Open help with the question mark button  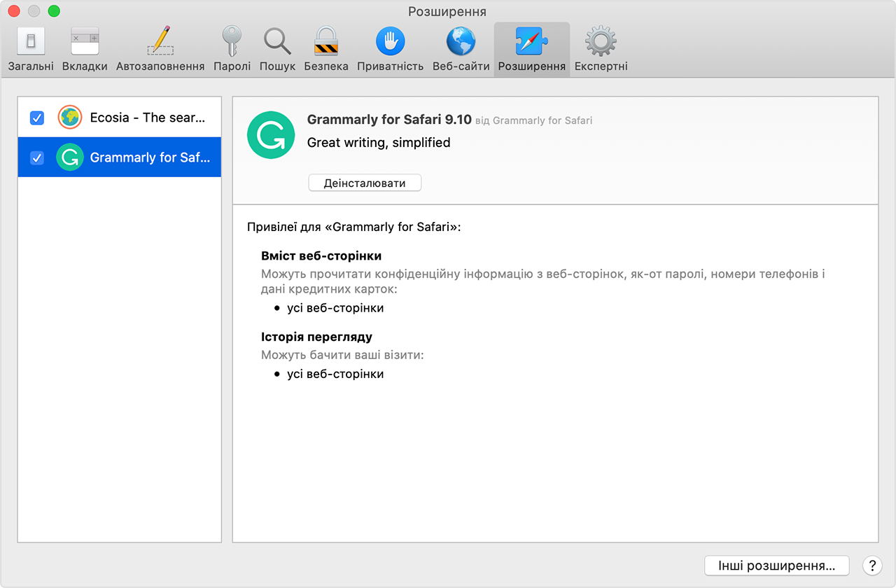[872, 566]
